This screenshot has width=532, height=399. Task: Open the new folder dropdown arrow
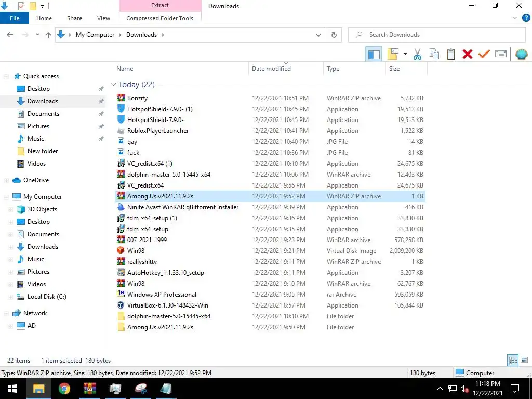[x=405, y=54]
